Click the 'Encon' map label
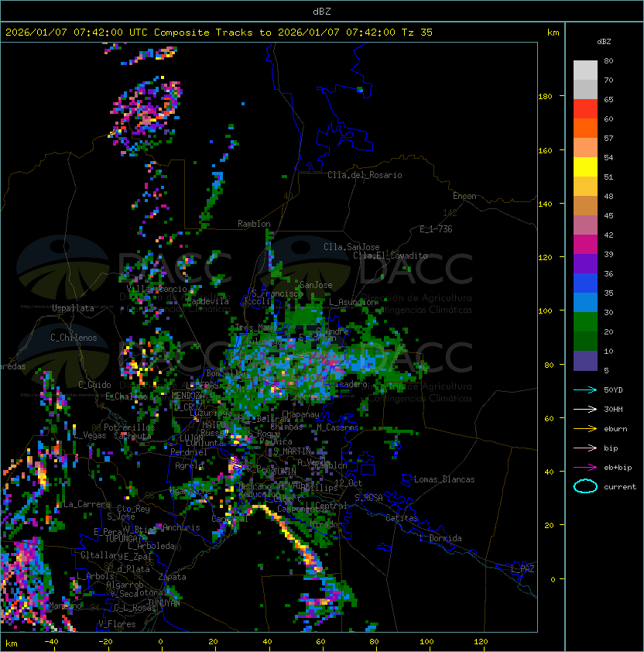Image resolution: width=644 pixels, height=652 pixels. click(464, 196)
